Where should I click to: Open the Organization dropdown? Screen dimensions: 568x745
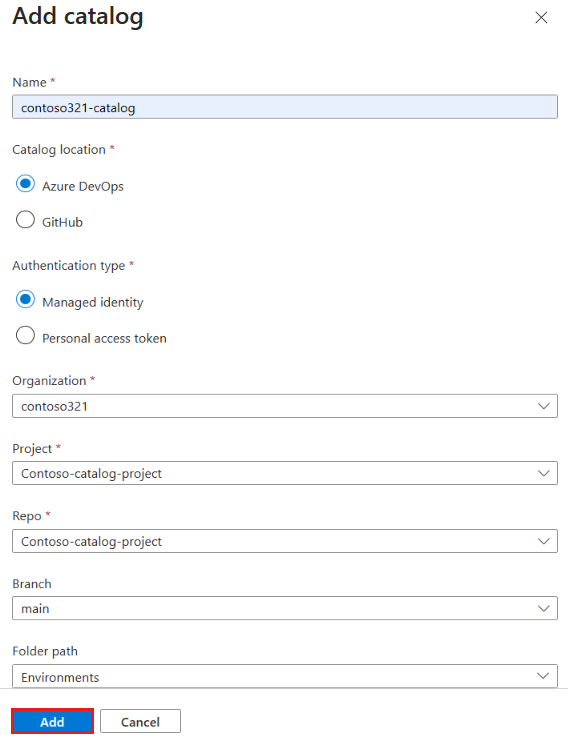285,406
